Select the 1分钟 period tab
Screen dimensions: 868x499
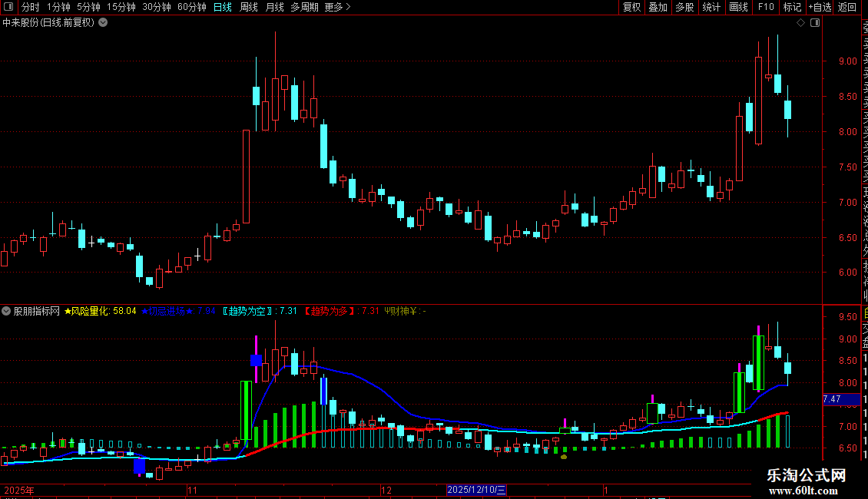click(58, 7)
